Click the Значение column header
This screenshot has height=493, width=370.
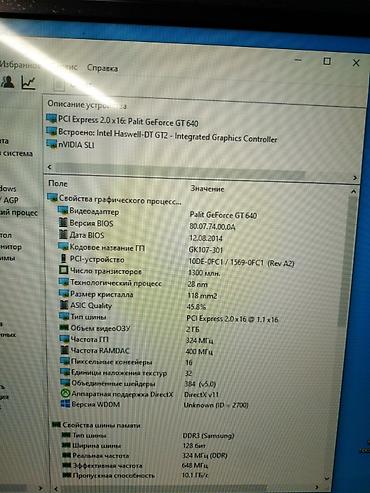207,189
